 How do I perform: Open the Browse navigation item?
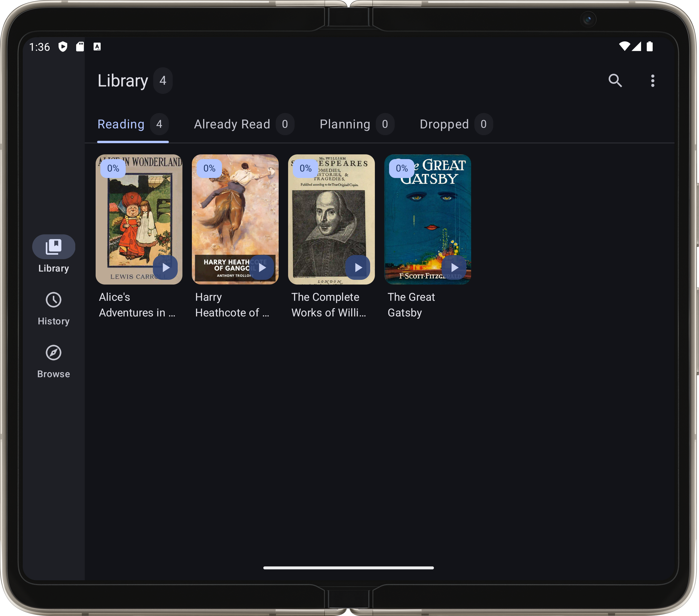click(54, 362)
